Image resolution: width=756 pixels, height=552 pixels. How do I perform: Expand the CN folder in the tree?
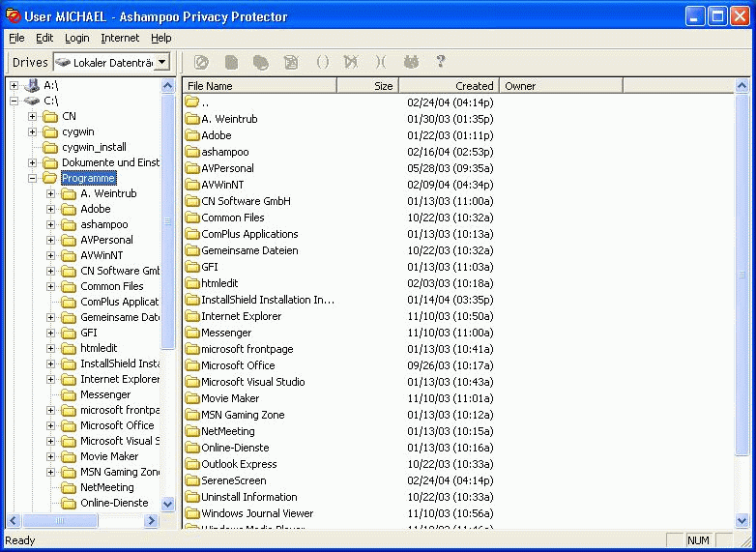tap(32, 117)
